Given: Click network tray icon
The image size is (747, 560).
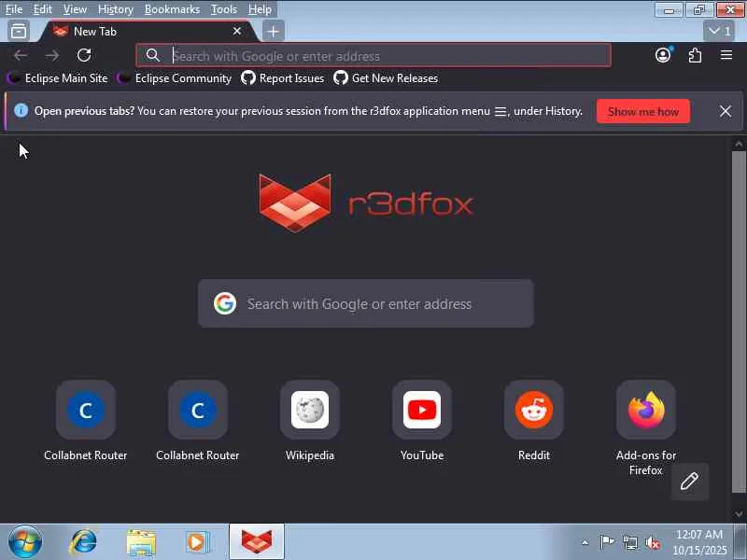Looking at the screenshot, I should point(630,542).
